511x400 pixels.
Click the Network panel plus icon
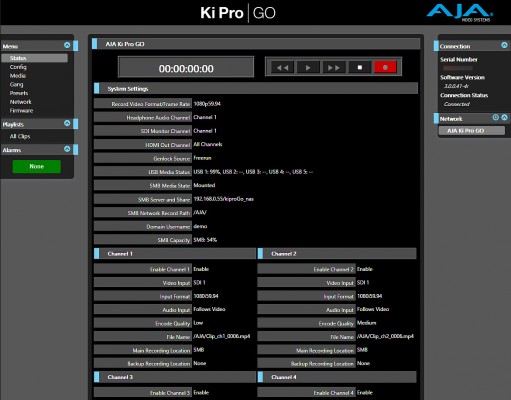pyautogui.click(x=496, y=117)
